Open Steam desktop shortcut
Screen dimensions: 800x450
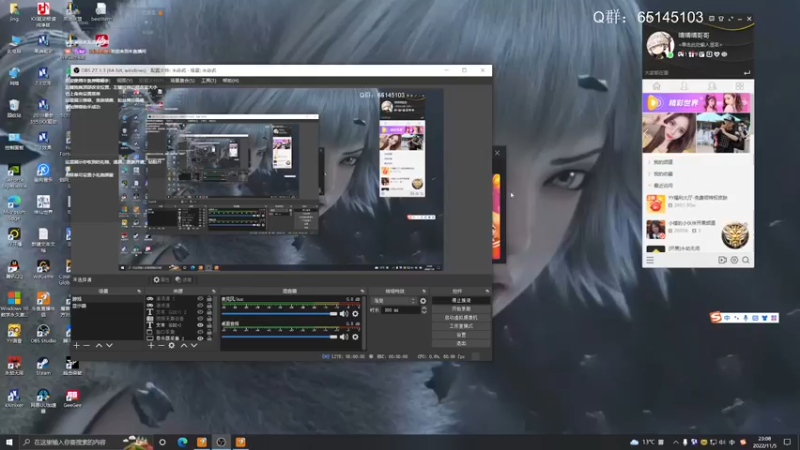coord(43,366)
